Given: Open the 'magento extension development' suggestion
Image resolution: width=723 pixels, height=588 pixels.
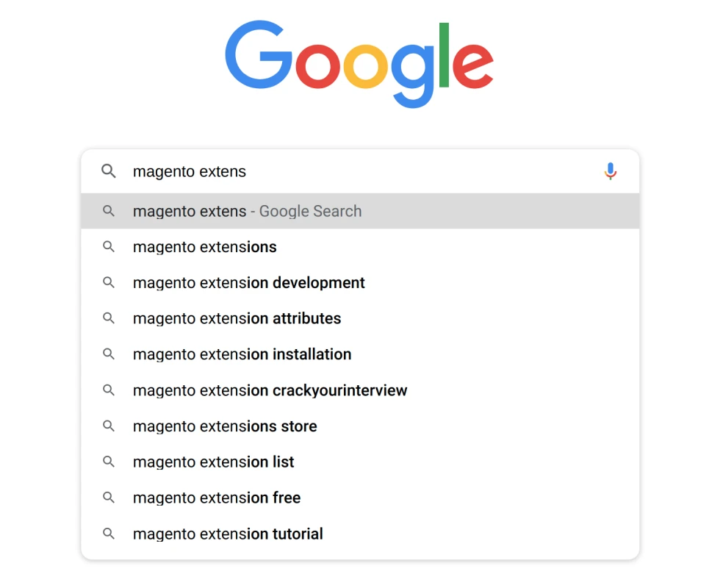Looking at the screenshot, I should (248, 282).
